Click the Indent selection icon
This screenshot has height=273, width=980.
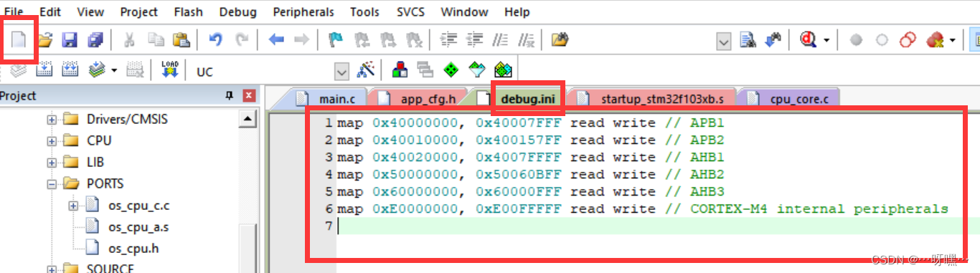pyautogui.click(x=448, y=40)
